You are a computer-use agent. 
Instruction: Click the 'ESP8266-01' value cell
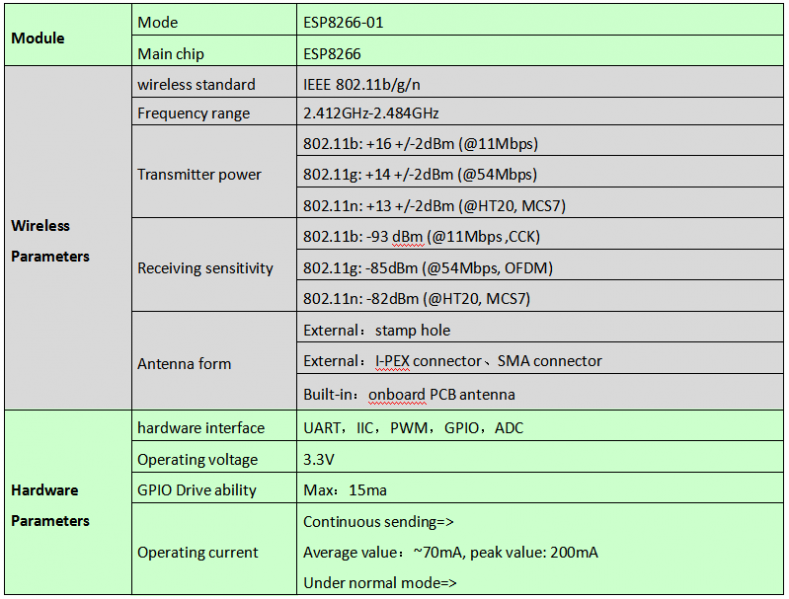[x=539, y=20]
